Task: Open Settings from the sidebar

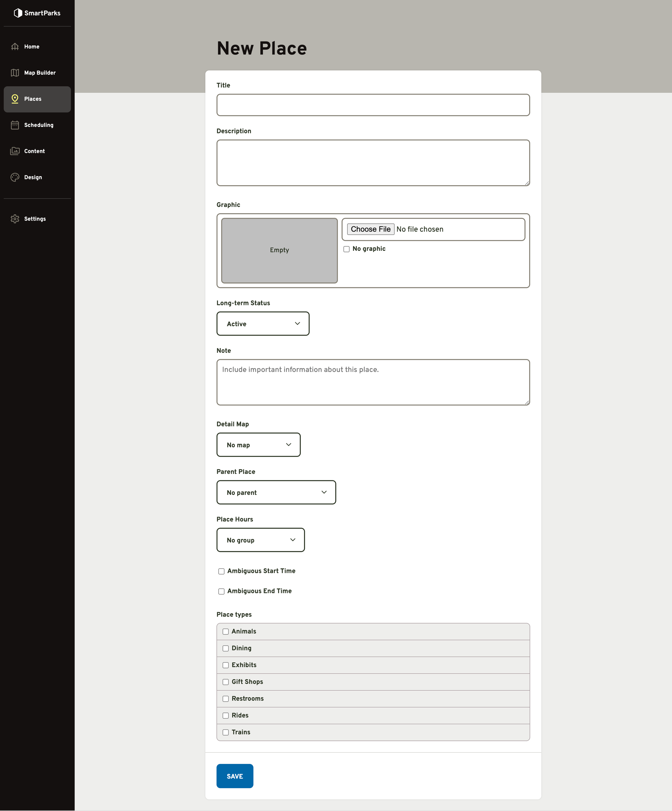Action: [x=37, y=219]
